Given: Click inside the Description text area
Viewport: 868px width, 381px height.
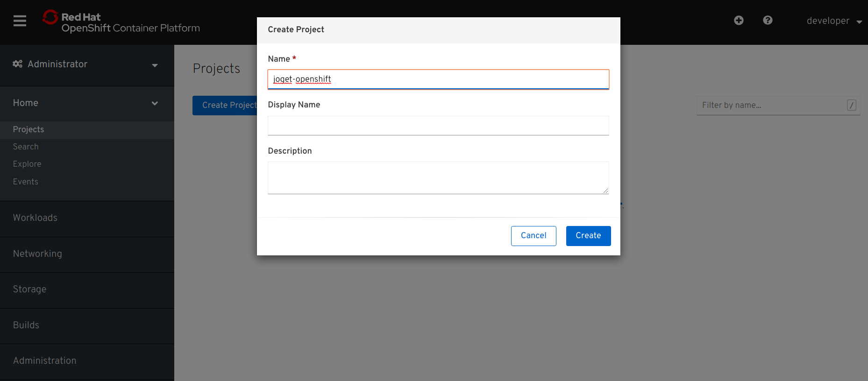Looking at the screenshot, I should tap(438, 177).
